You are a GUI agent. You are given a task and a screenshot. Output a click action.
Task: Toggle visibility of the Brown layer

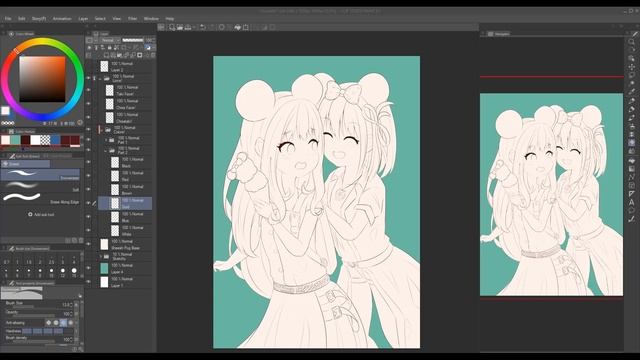pos(89,189)
